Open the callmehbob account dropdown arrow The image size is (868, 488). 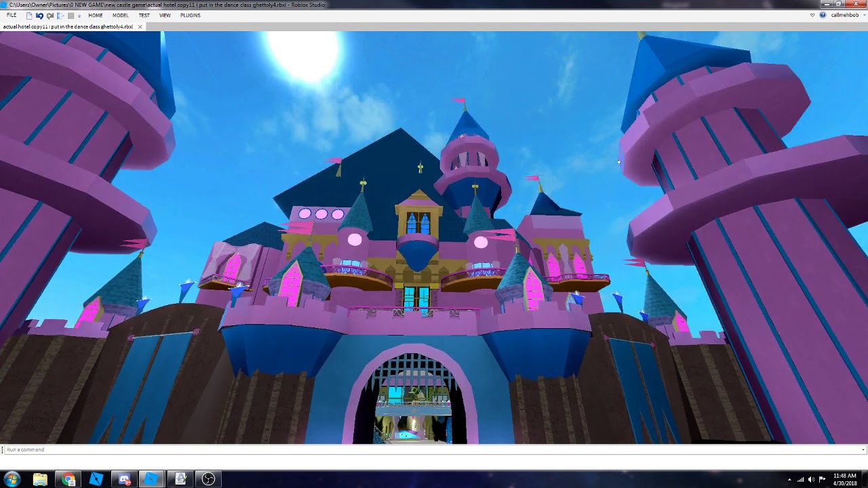[863, 15]
